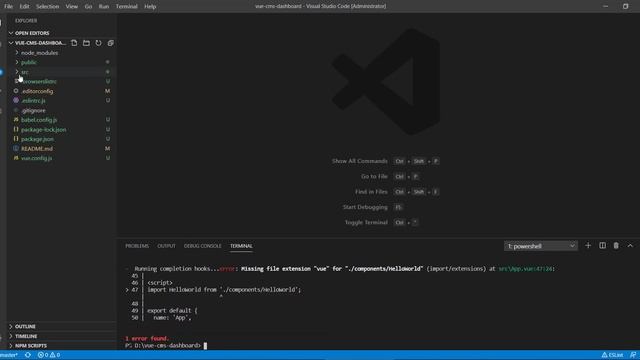Open the View menu
The width and height of the screenshot is (640, 360).
(x=71, y=7)
